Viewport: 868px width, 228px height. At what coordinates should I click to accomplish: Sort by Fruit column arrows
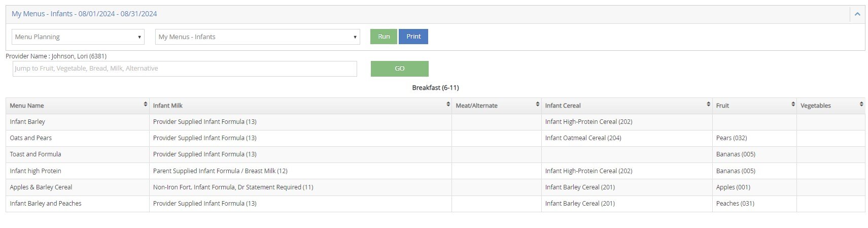click(x=793, y=104)
